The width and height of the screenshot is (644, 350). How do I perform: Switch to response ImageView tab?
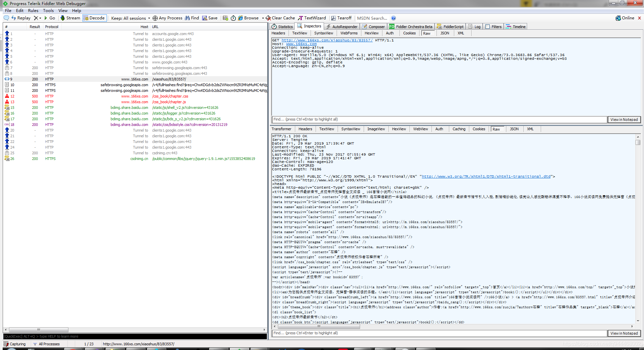point(376,129)
